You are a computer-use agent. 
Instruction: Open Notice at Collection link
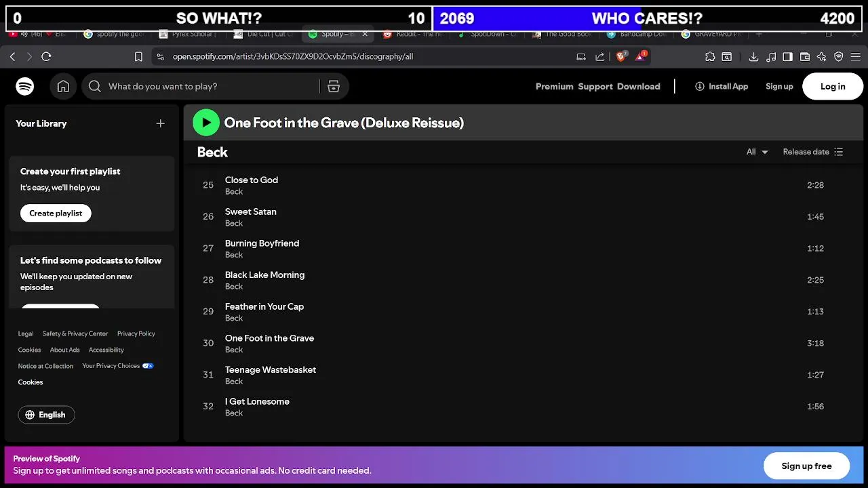(x=45, y=366)
